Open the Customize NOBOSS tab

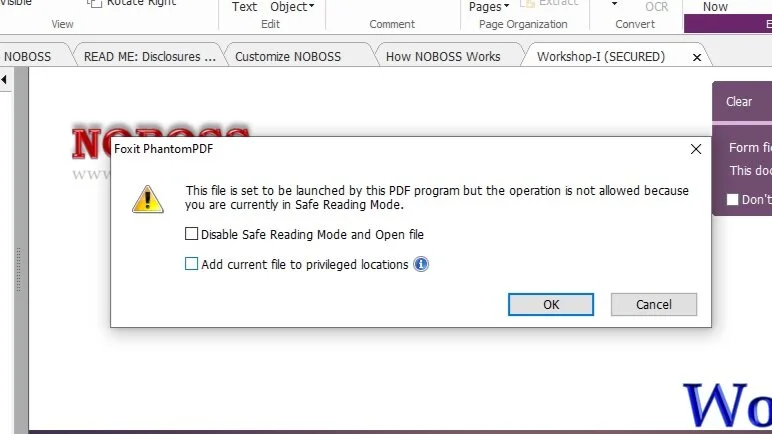(x=288, y=57)
